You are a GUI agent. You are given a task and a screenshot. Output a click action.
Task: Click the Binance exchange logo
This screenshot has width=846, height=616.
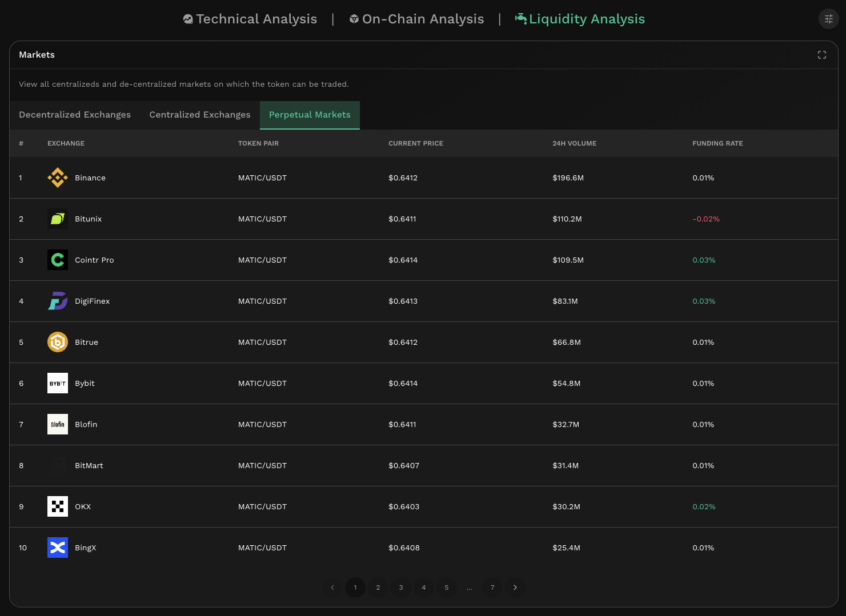tap(57, 178)
